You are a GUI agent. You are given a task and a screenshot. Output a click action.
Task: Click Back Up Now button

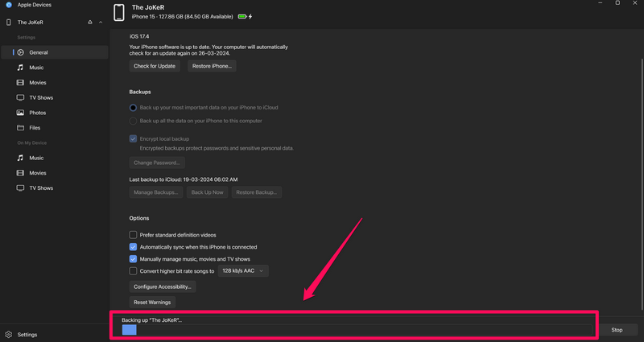pos(208,192)
